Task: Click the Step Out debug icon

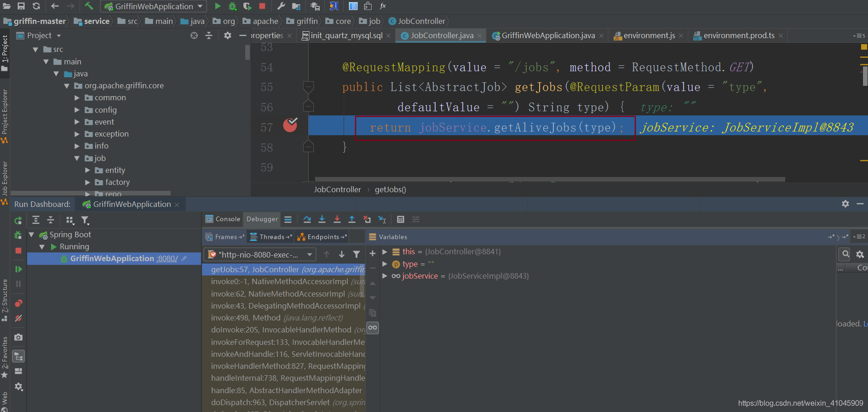Action: click(x=352, y=219)
